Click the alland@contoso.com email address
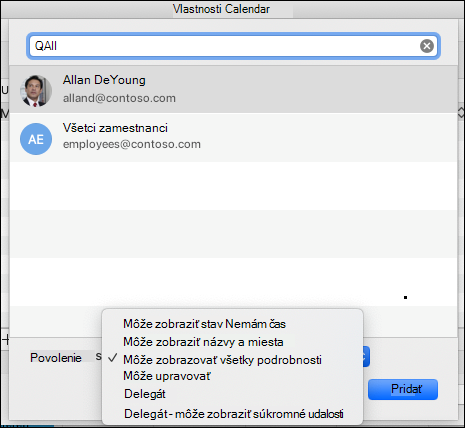The height and width of the screenshot is (428, 465). click(x=119, y=98)
